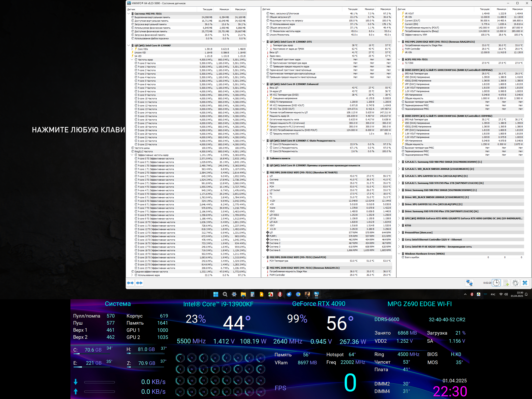Click the shrink columns inward arrows icon
This screenshot has width=532, height=399.
pos(139,283)
